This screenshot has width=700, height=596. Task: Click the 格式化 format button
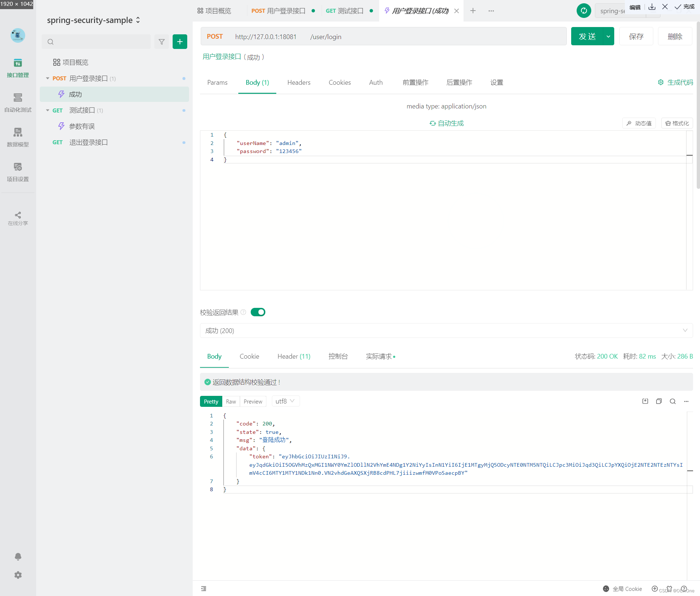[677, 123]
